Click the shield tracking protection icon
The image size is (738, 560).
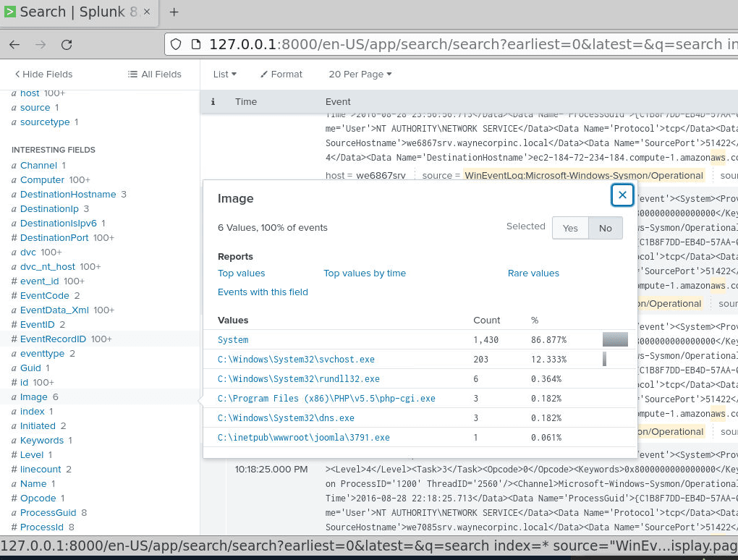coord(176,44)
